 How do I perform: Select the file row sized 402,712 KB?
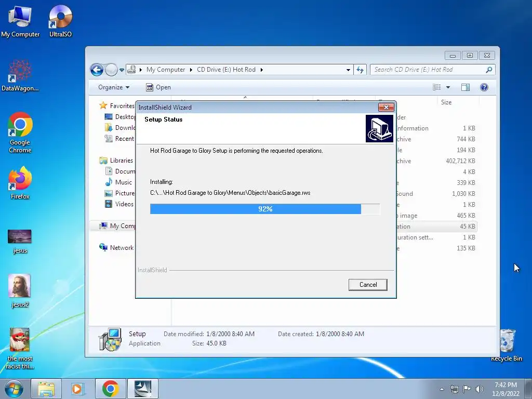coord(436,161)
